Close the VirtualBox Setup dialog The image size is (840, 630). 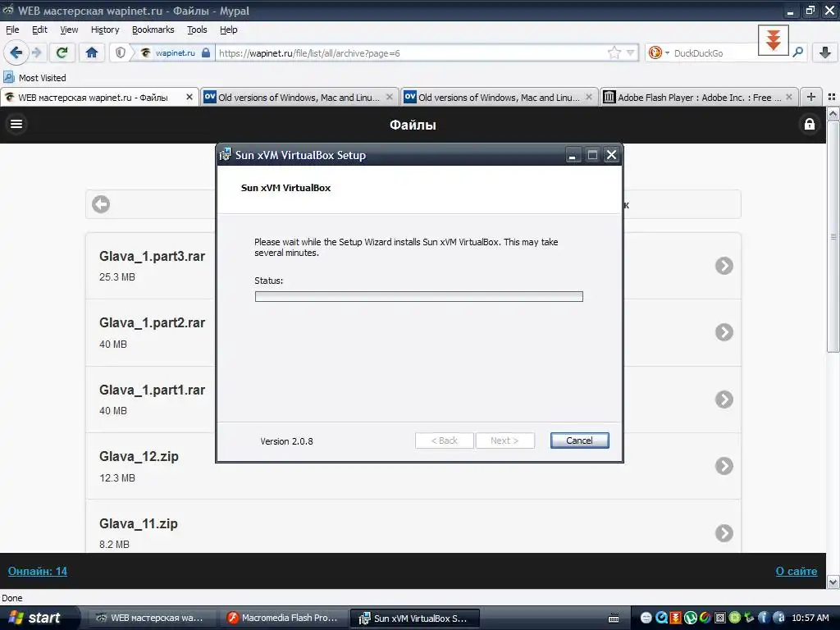tap(611, 155)
